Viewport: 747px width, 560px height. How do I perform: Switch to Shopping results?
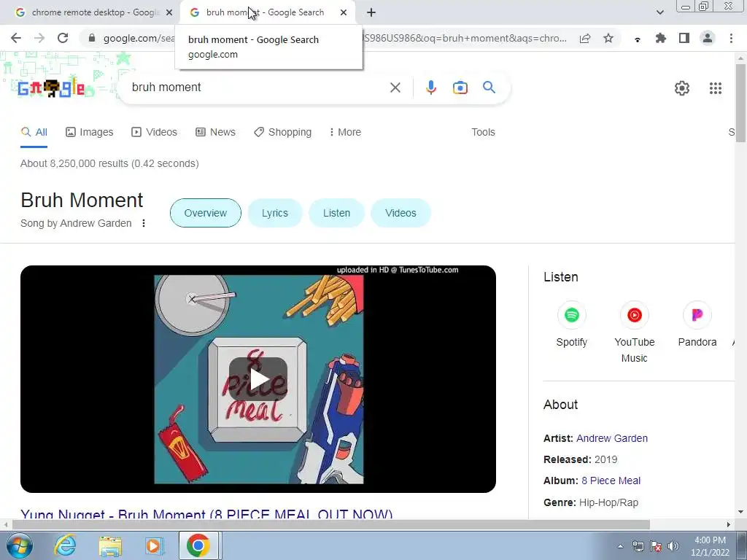(282, 133)
